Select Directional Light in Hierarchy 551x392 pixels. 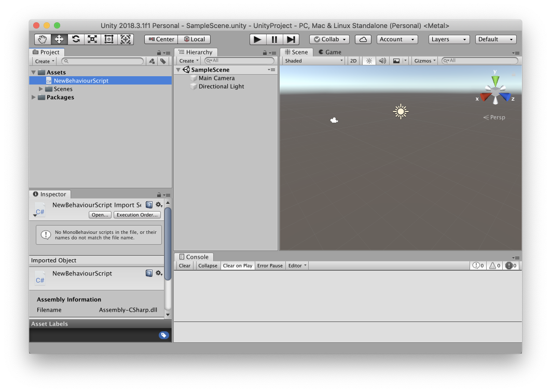pyautogui.click(x=221, y=87)
